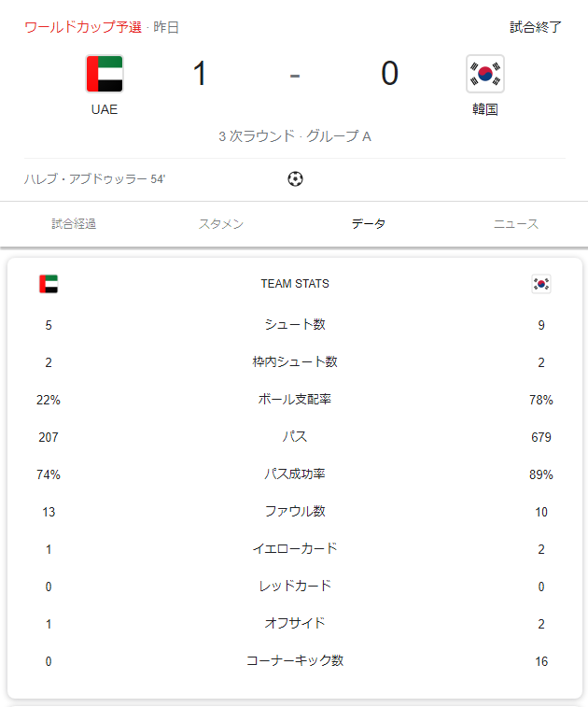This screenshot has height=707, width=588.
Task: Click the 3次ラウンド・グループA text
Action: coord(295,136)
